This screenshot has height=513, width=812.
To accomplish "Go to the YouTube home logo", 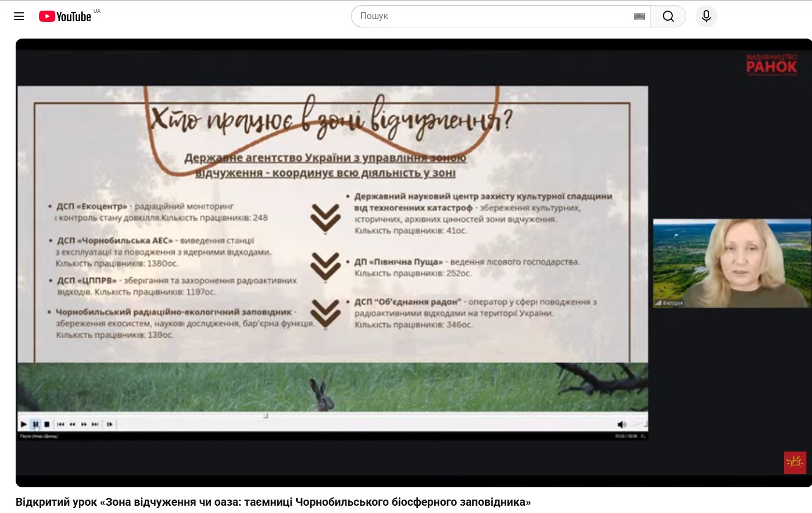I will click(x=65, y=16).
